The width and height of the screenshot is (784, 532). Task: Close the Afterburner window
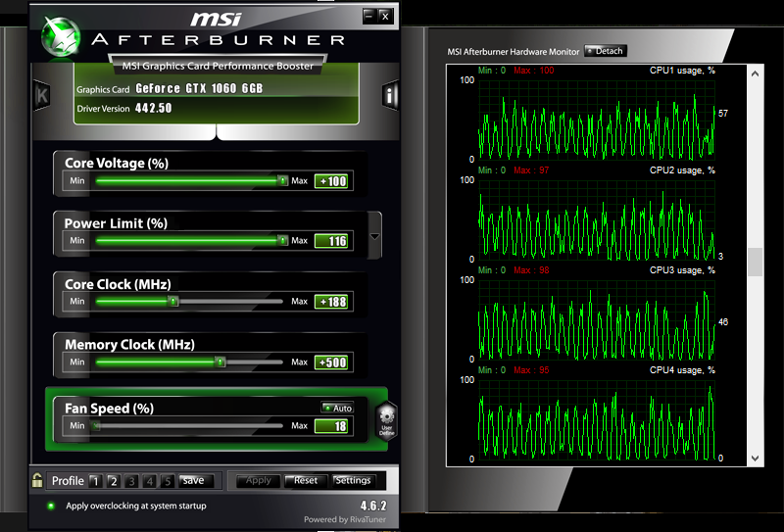pos(385,16)
